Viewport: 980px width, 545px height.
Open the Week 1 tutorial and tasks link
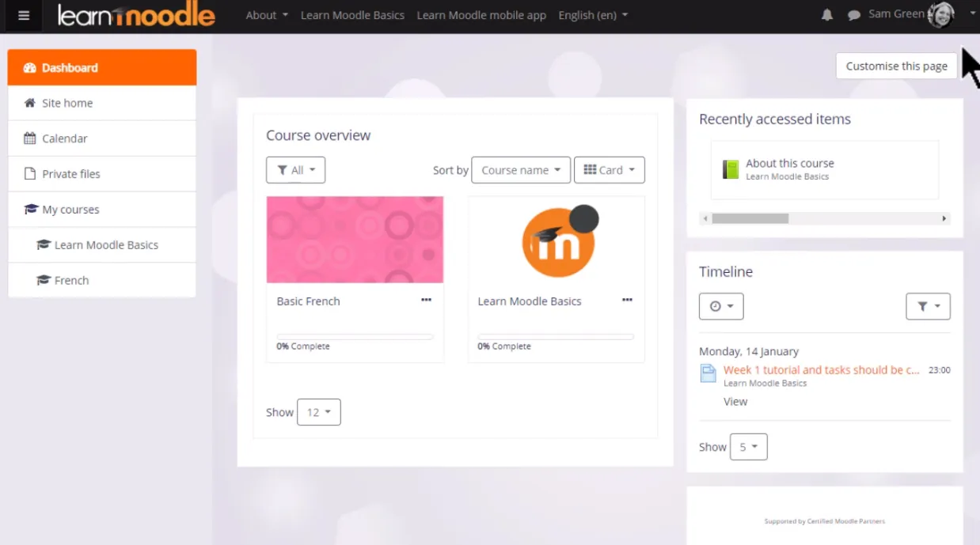820,369
